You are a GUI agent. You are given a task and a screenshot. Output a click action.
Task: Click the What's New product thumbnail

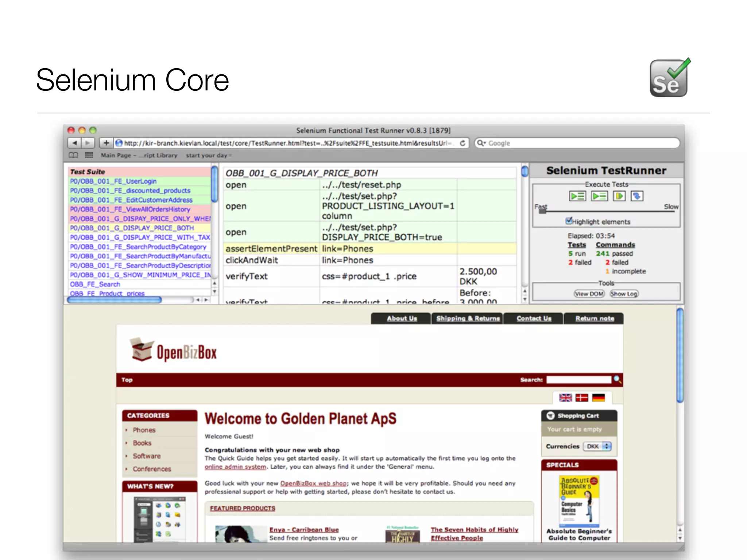(x=160, y=519)
